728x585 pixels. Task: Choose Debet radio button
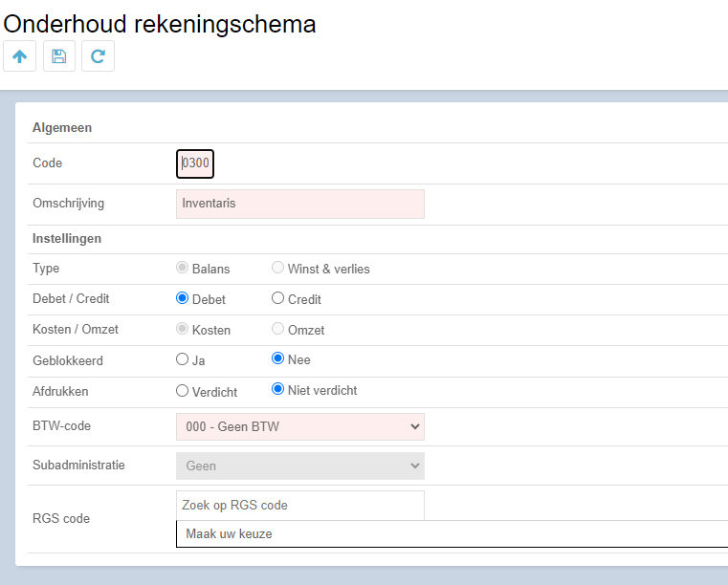182,298
